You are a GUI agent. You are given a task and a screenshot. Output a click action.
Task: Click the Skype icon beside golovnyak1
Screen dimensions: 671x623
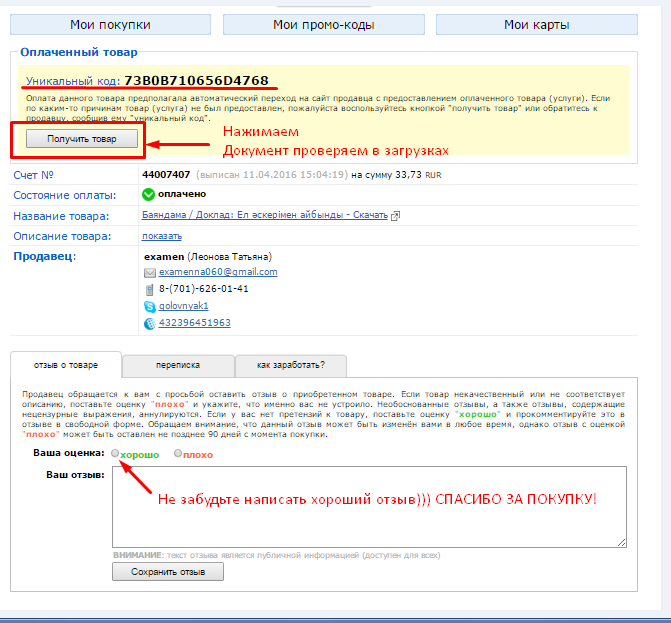click(x=150, y=306)
